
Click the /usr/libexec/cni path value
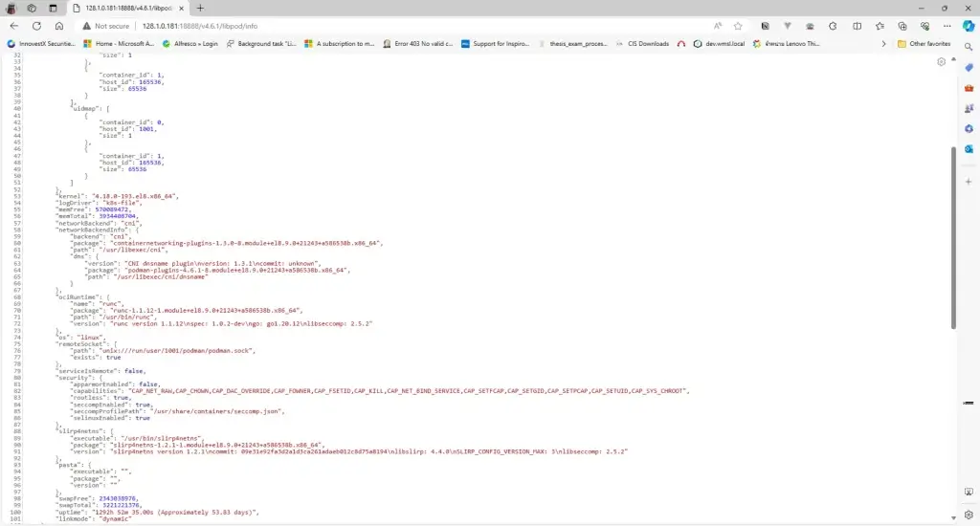[x=132, y=250]
